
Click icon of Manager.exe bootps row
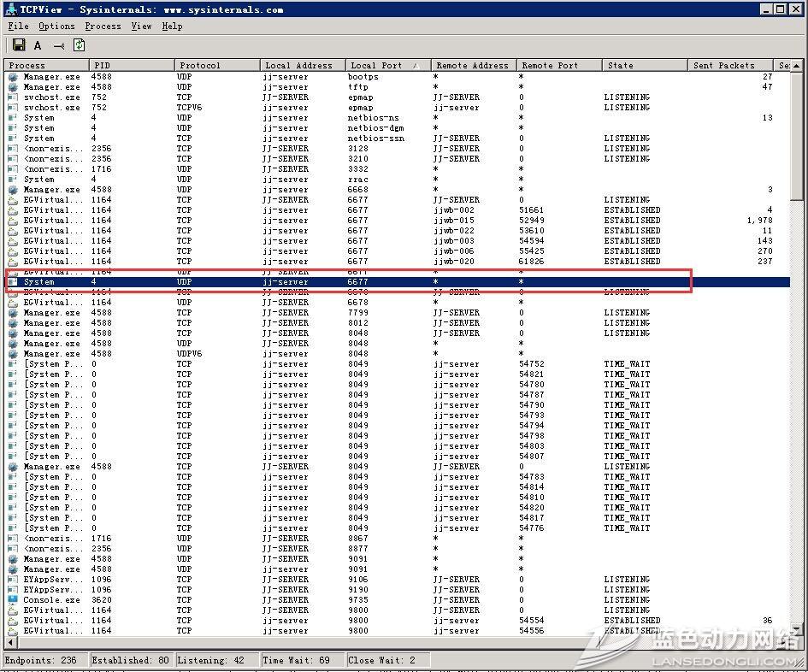tap(13, 77)
